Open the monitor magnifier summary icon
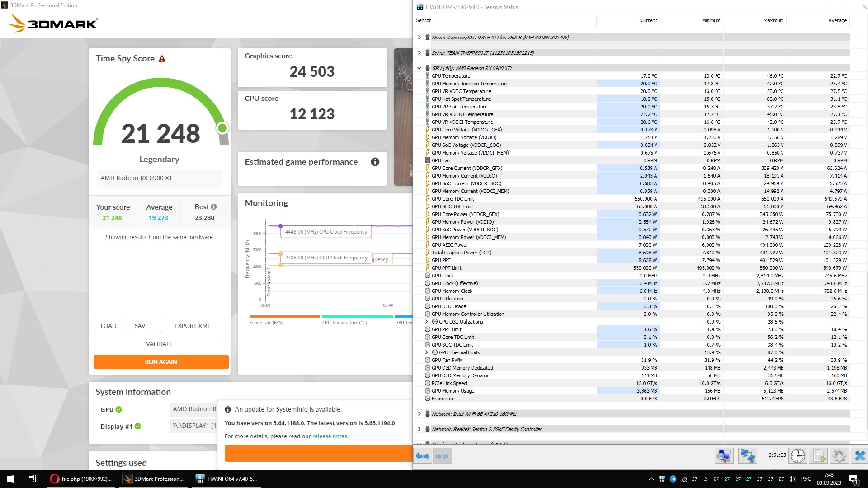This screenshot has height=488, width=868. click(723, 456)
